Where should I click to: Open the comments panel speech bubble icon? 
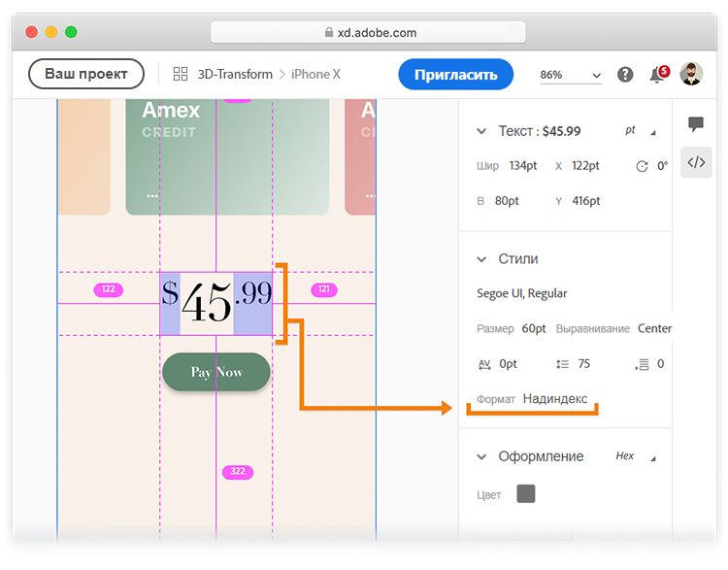695,124
